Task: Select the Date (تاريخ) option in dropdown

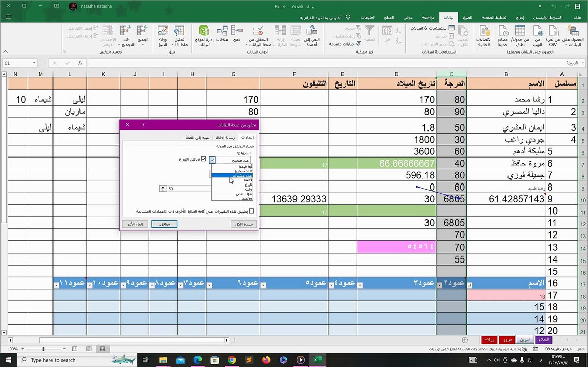Action: 232,185
